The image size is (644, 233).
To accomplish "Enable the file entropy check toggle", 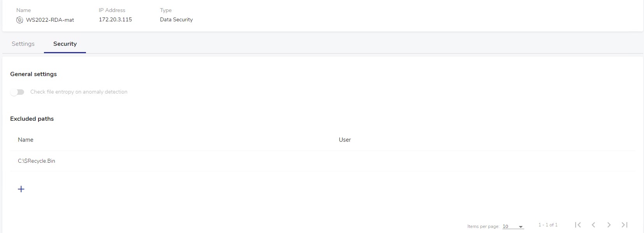I will pyautogui.click(x=17, y=92).
